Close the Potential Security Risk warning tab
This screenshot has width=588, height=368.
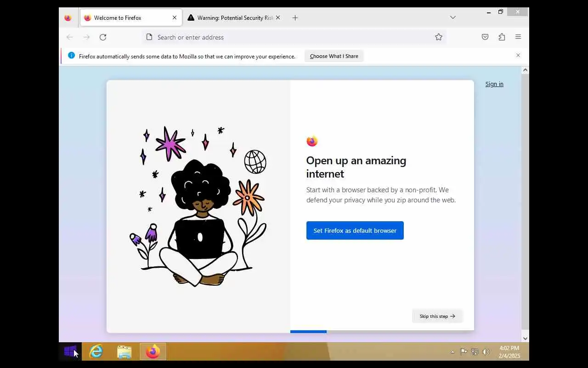point(277,18)
